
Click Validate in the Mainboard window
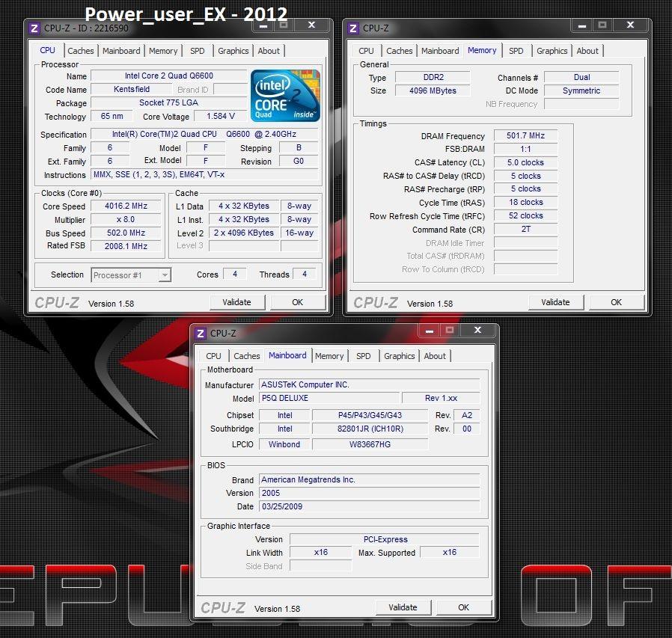403,607
